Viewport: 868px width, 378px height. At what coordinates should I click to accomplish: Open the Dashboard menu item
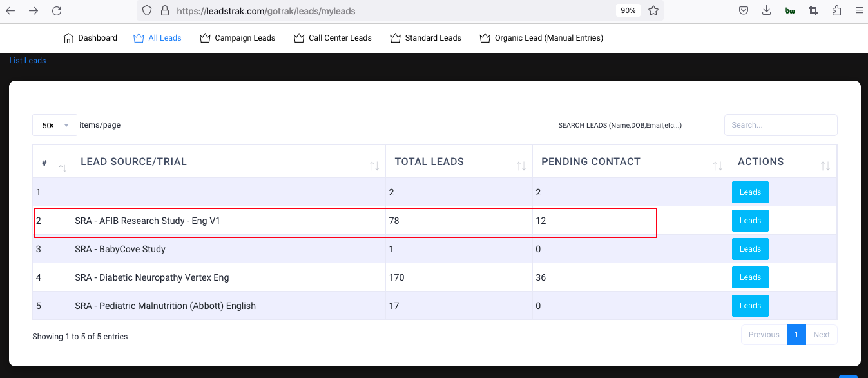pos(90,38)
